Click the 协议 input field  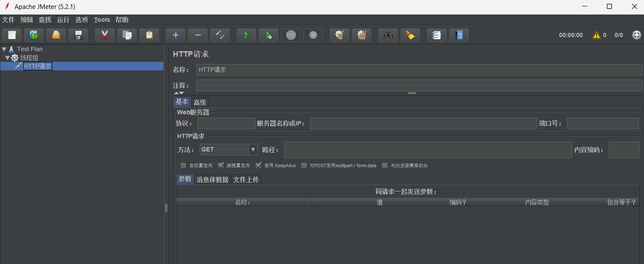pyautogui.click(x=226, y=124)
